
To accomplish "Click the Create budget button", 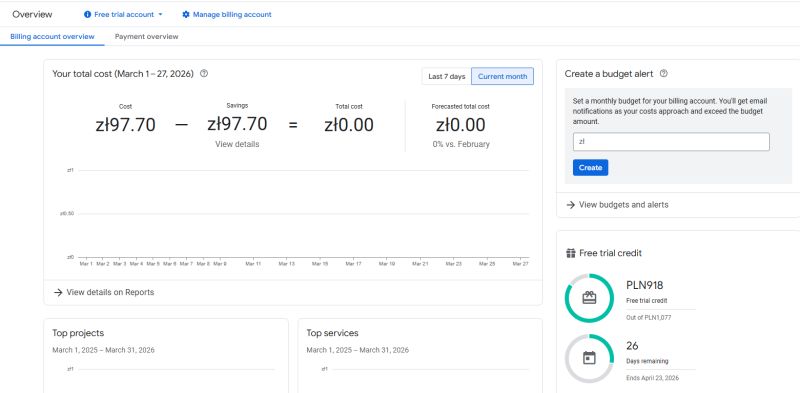I will [590, 167].
